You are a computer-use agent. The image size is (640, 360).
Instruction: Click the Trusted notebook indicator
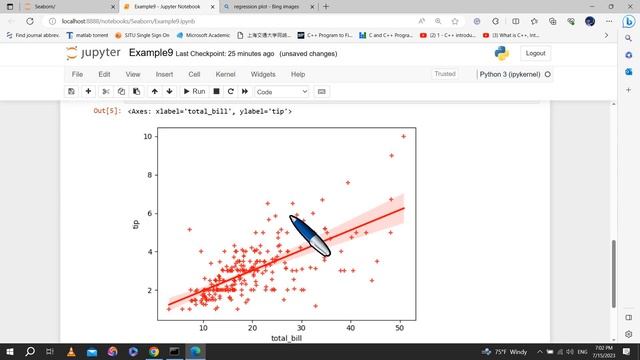click(x=445, y=74)
